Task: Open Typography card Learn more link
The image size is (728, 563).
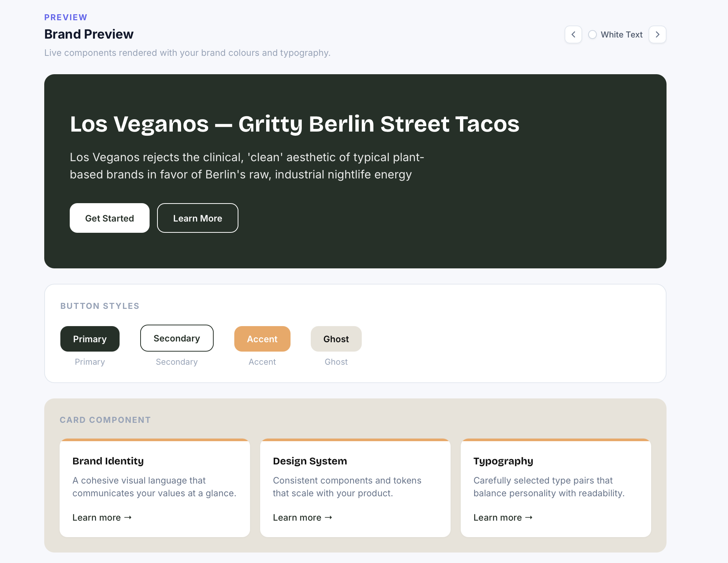Action: [503, 517]
